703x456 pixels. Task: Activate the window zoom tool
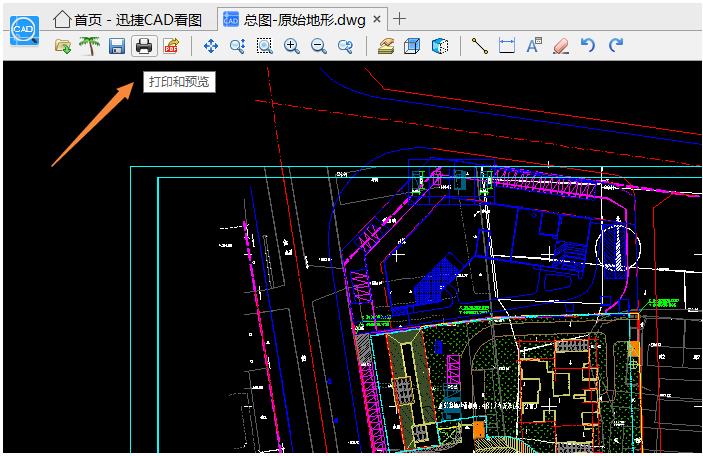click(x=265, y=46)
